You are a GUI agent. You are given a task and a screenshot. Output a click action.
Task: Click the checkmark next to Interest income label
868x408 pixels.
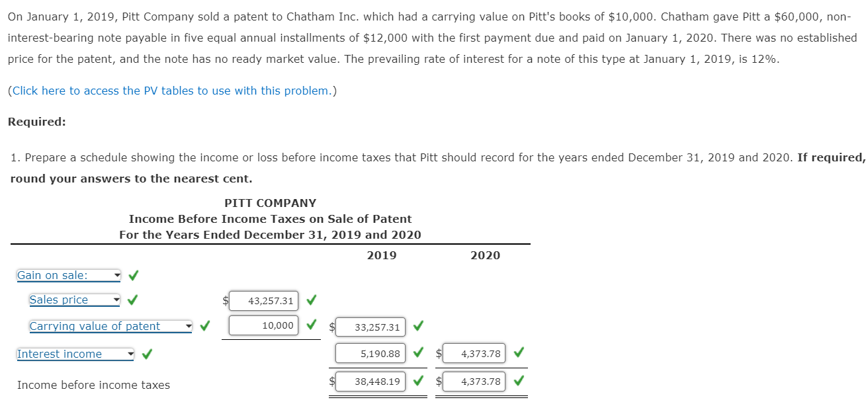tap(147, 353)
